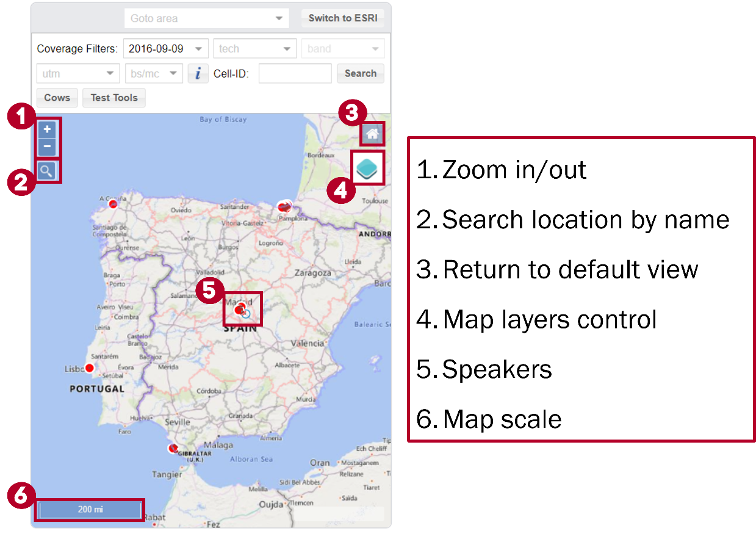Expand the bs/mc dropdown
The image size is (756, 536).
tap(154, 74)
